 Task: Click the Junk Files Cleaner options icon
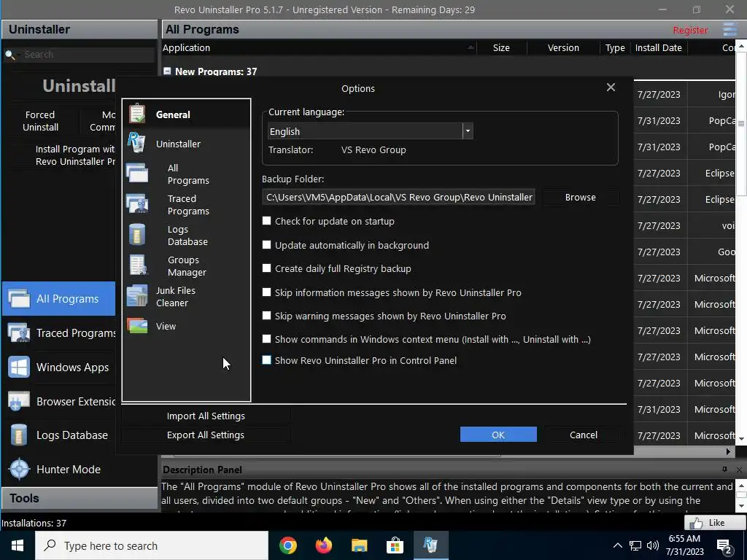coord(137,296)
